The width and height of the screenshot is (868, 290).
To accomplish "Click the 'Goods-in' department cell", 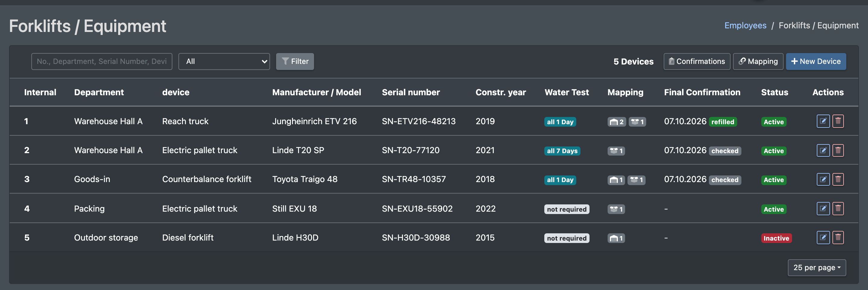I will point(92,179).
